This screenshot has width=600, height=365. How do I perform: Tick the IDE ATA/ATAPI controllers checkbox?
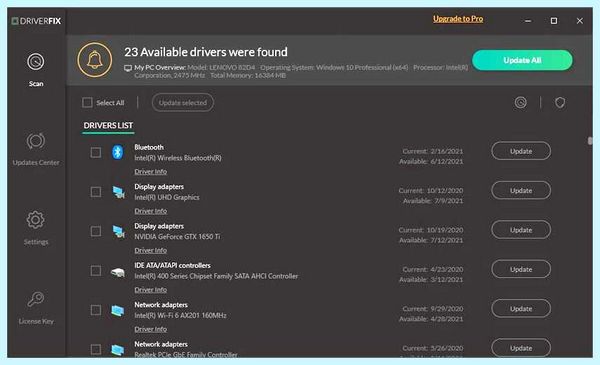click(96, 271)
